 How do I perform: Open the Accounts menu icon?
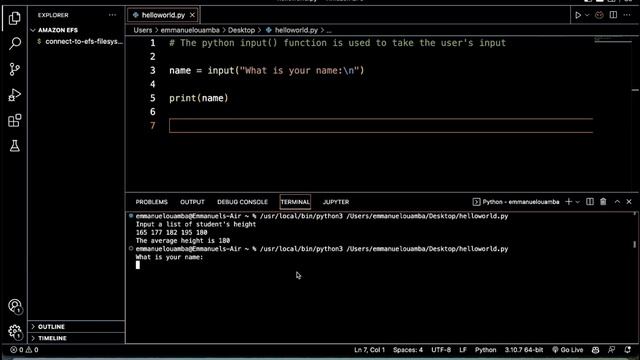click(15, 306)
